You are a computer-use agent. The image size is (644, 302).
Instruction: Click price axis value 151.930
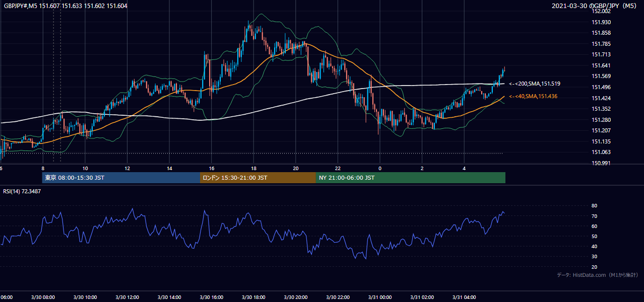(x=601, y=22)
